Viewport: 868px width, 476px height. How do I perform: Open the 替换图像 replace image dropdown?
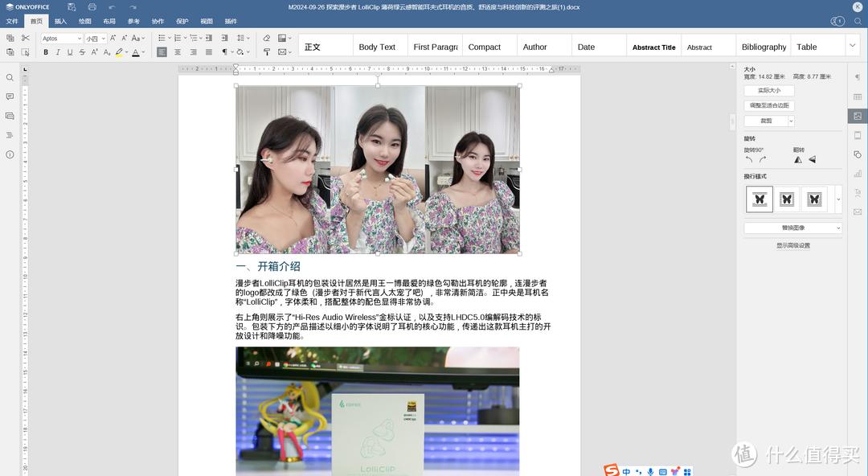pyautogui.click(x=792, y=228)
